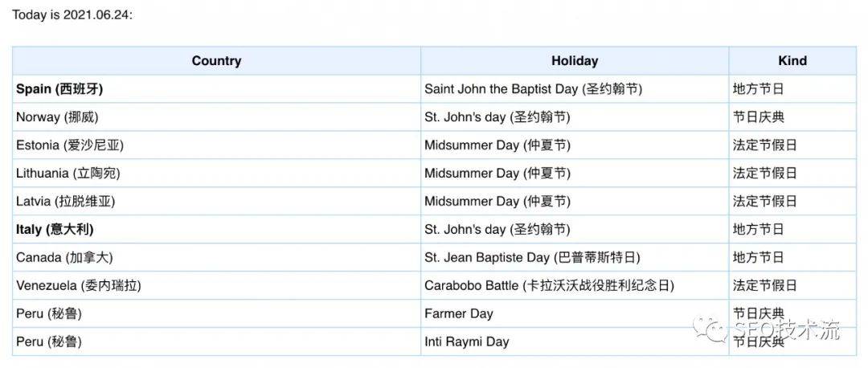Image resolution: width=868 pixels, height=368 pixels.
Task: Select the Norway (挪威) country cell
Action: click(x=57, y=117)
